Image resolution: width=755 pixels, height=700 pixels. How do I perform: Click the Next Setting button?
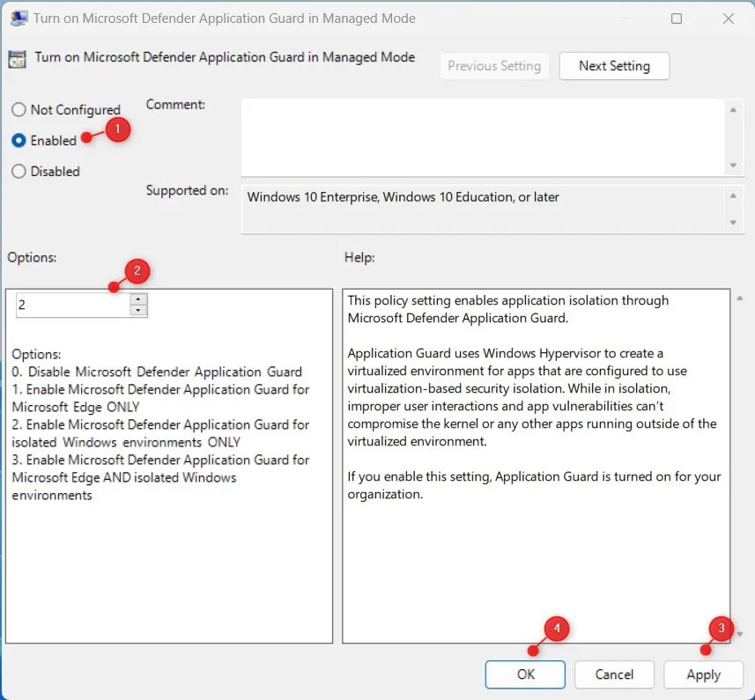[x=614, y=65]
